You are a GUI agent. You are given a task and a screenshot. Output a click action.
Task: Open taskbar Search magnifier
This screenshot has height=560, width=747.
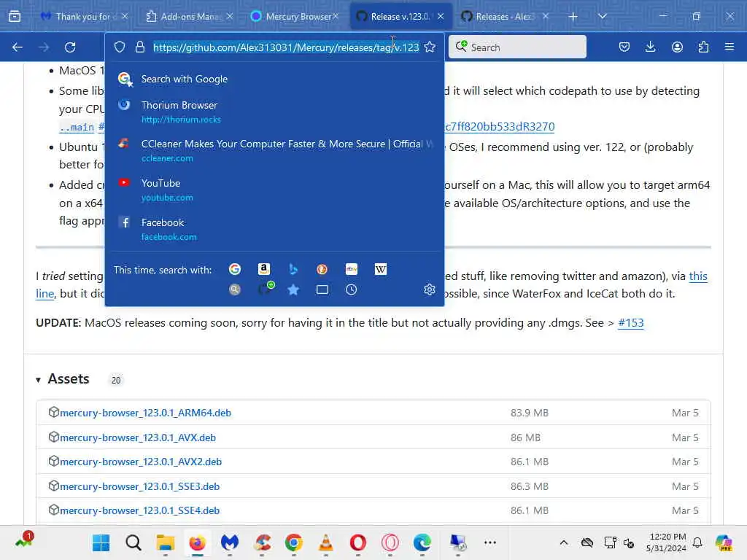(133, 542)
